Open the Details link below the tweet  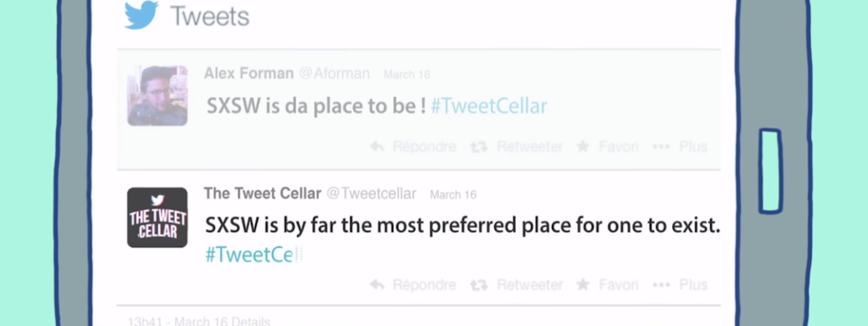click(x=249, y=321)
